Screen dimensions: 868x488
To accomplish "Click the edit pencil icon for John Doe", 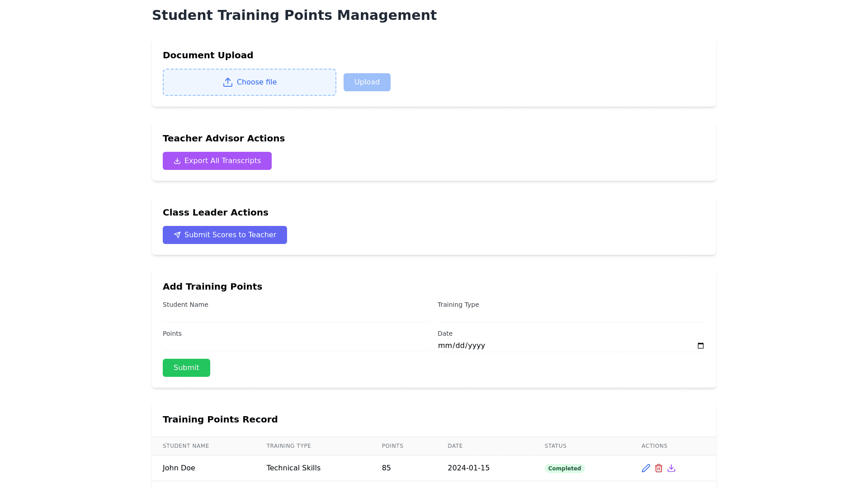I will coord(646,468).
